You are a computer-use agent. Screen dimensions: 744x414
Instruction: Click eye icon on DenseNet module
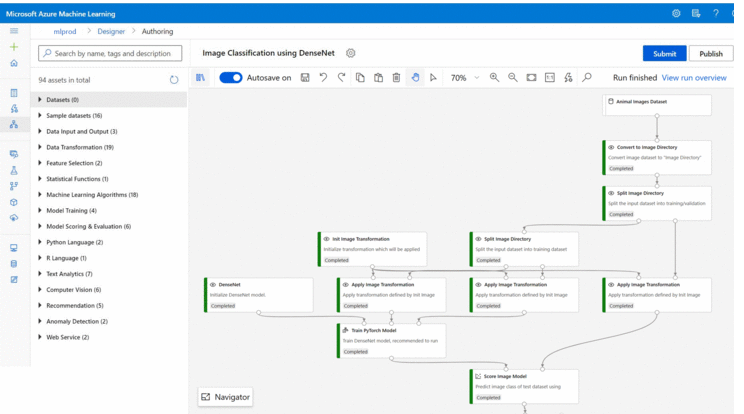[x=213, y=285]
